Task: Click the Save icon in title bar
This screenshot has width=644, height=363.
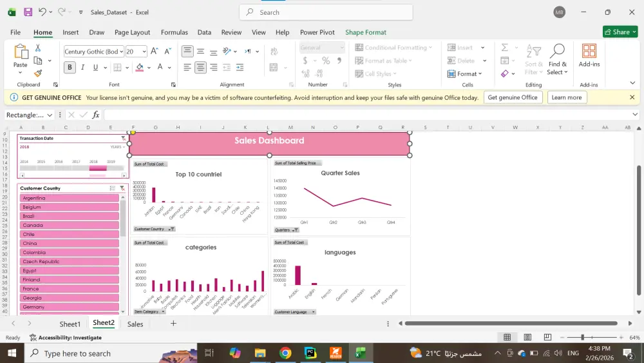Action: click(28, 12)
